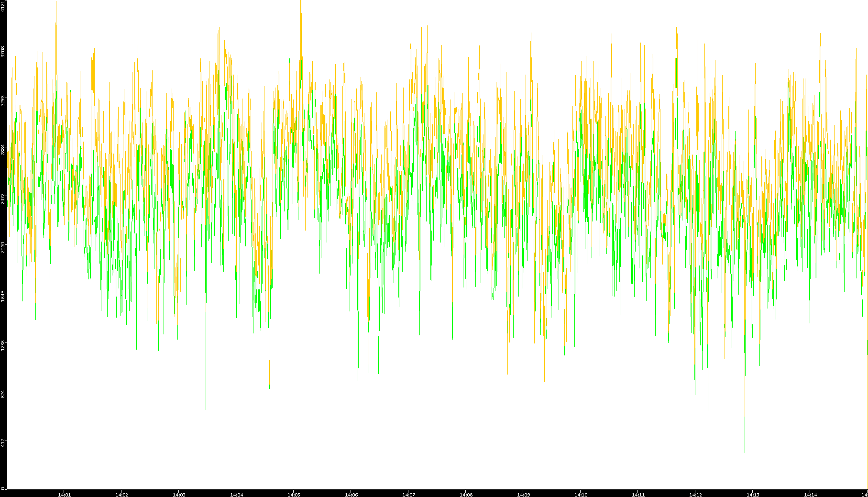Click the 14:13 time label
The height and width of the screenshot is (497, 868).
pos(753,495)
